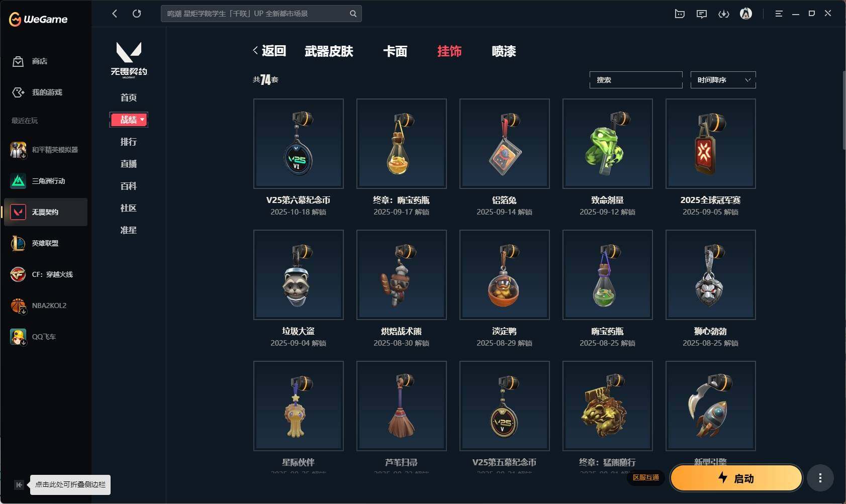
Task: Switch to the 喷漆 tab
Action: [504, 51]
